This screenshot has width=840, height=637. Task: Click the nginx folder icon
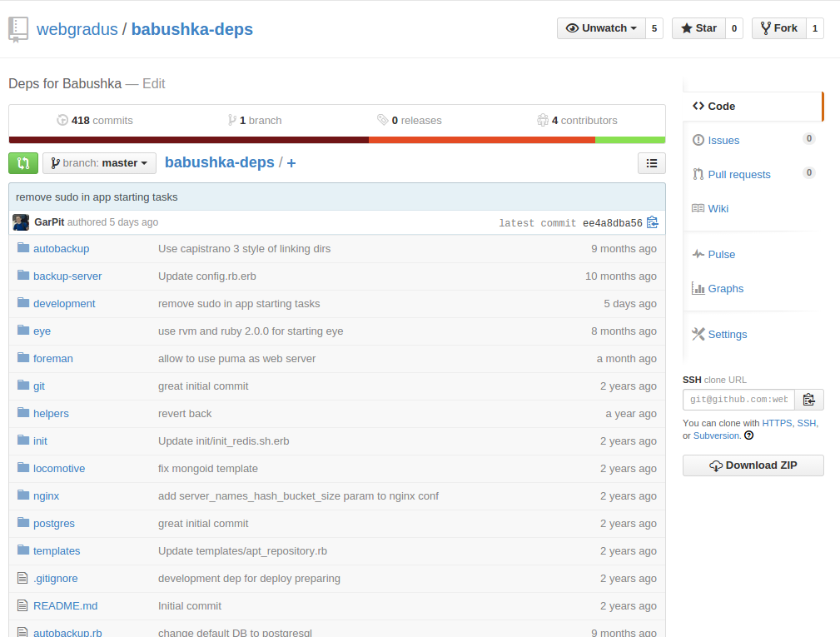coord(23,495)
